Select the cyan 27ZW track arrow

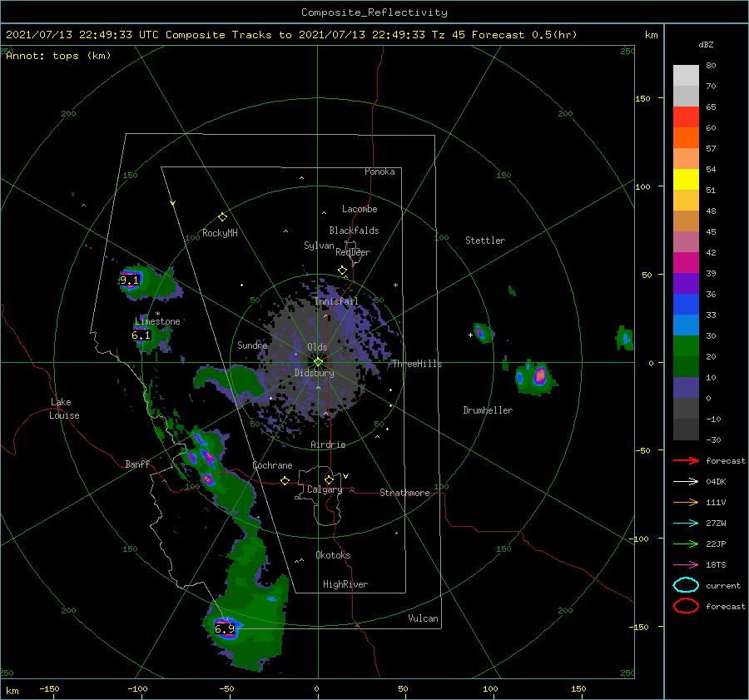pos(686,524)
